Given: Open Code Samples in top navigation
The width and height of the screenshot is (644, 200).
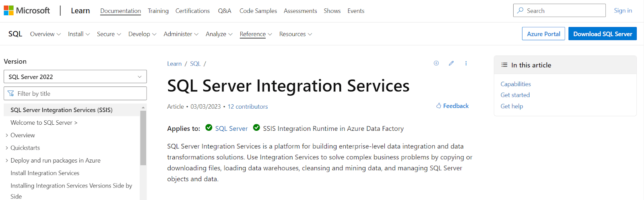Looking at the screenshot, I should pyautogui.click(x=258, y=11).
